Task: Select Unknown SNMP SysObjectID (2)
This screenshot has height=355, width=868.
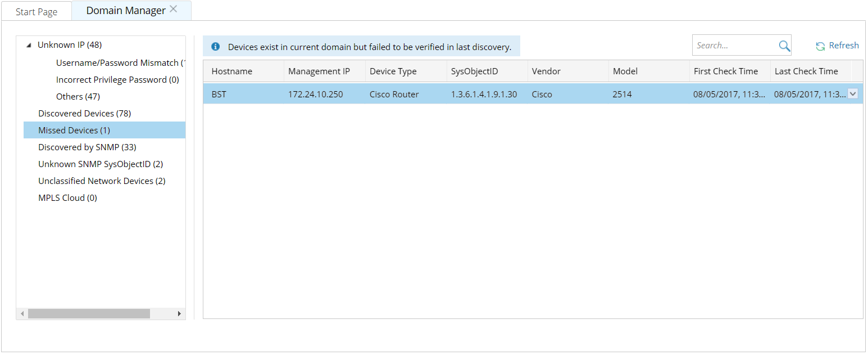Action: (101, 164)
